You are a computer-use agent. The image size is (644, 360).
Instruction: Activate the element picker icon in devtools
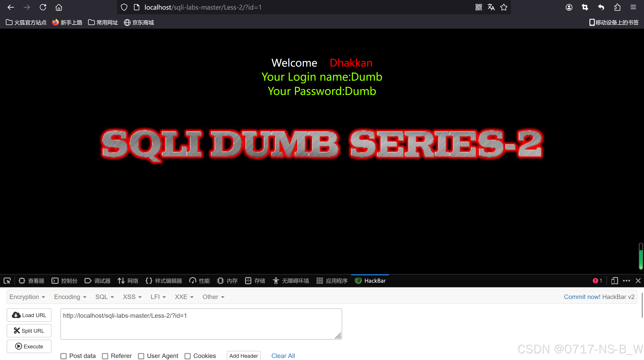[7, 281]
